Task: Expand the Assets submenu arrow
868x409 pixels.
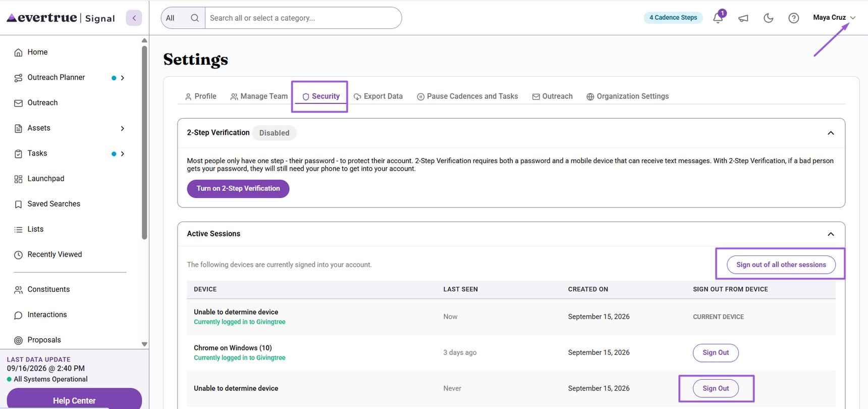Action: tap(122, 128)
